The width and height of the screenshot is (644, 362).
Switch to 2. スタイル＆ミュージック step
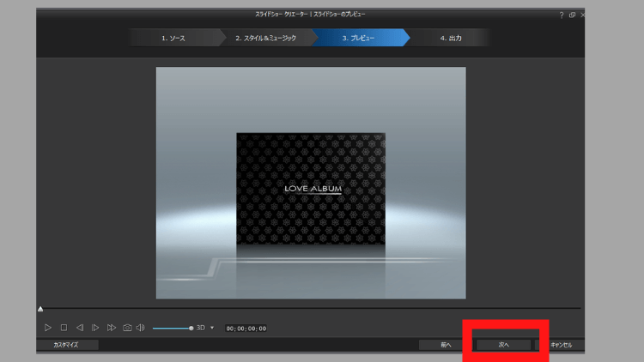265,38
